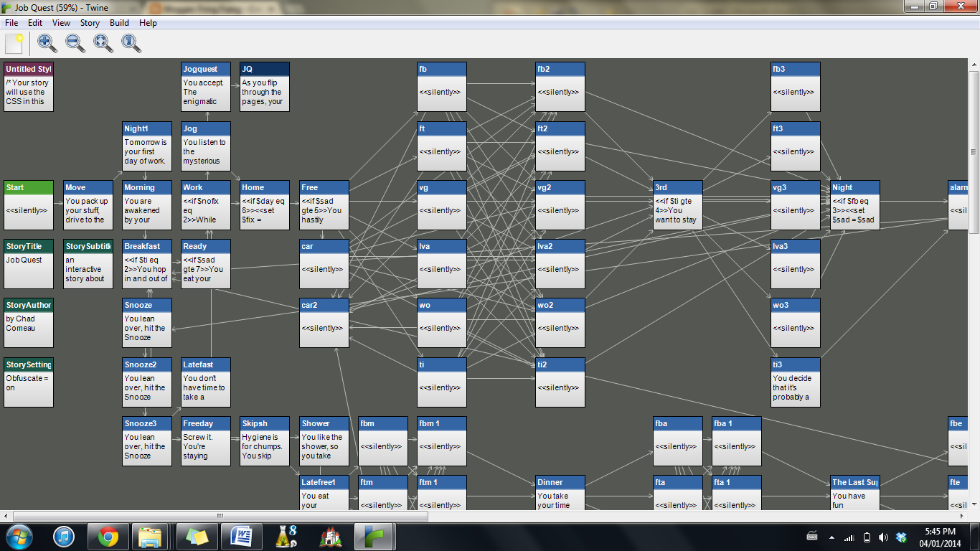Select the ti3 passage
Image resolution: width=980 pixels, height=551 pixels.
coord(796,382)
